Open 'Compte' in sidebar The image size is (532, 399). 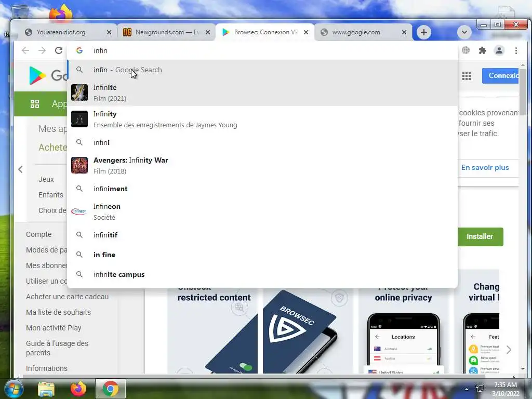pos(38,234)
